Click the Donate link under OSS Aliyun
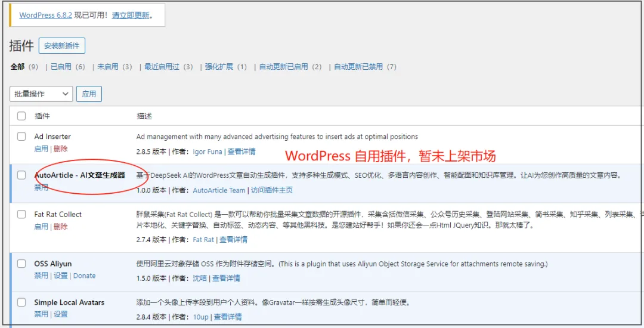Screen dimensions: 644x328 (x=84, y=276)
